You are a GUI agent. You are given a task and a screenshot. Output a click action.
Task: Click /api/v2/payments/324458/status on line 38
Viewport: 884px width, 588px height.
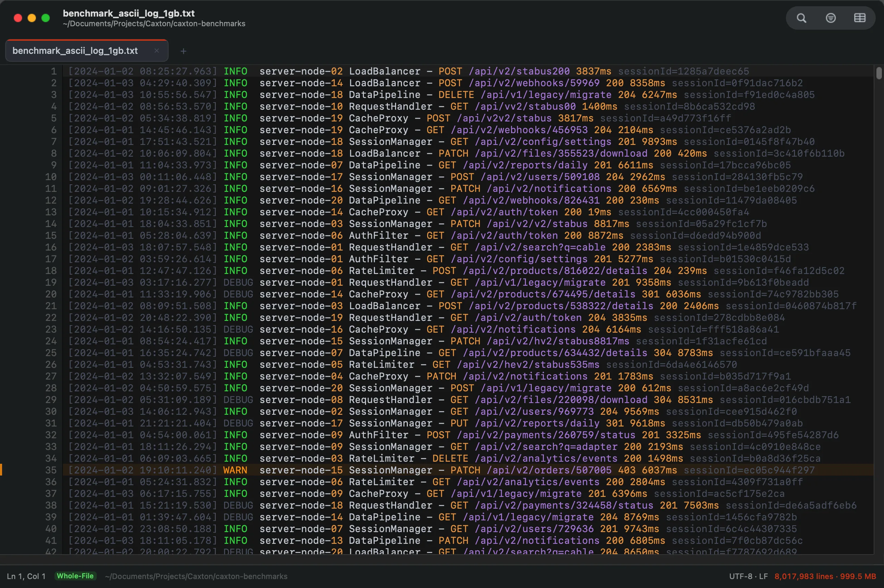pos(564,505)
